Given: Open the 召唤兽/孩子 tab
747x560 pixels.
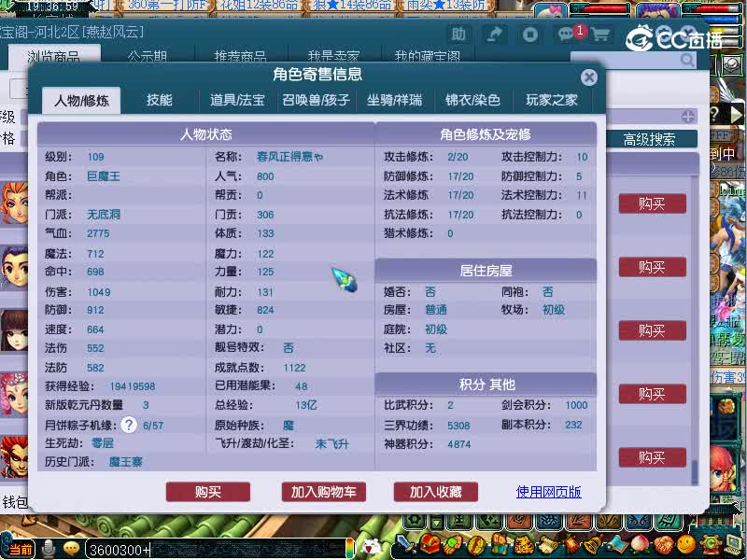Looking at the screenshot, I should (316, 100).
